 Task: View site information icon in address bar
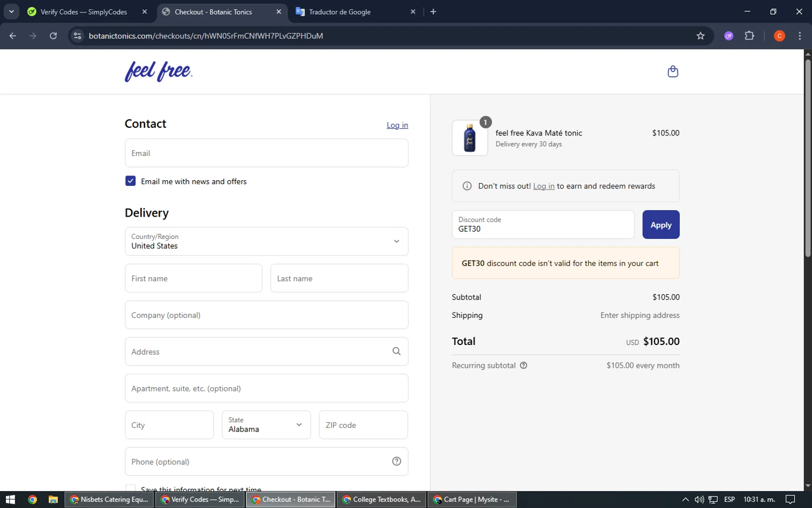[x=77, y=36]
